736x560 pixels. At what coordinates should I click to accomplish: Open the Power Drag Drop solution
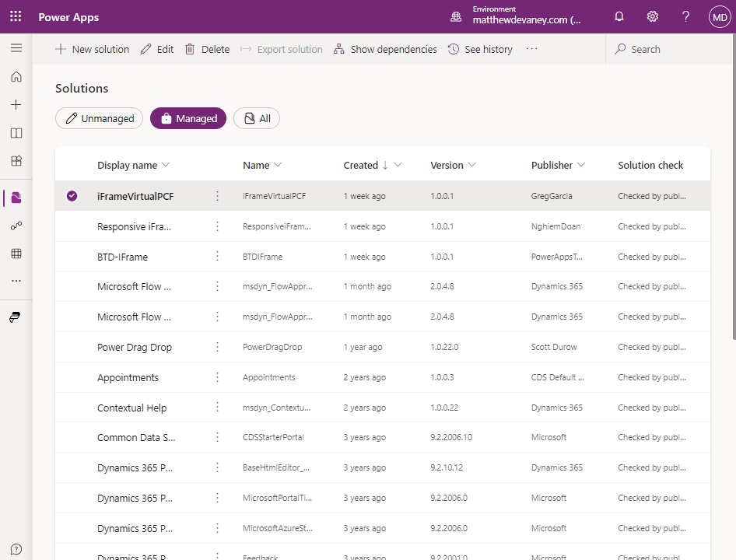click(135, 347)
